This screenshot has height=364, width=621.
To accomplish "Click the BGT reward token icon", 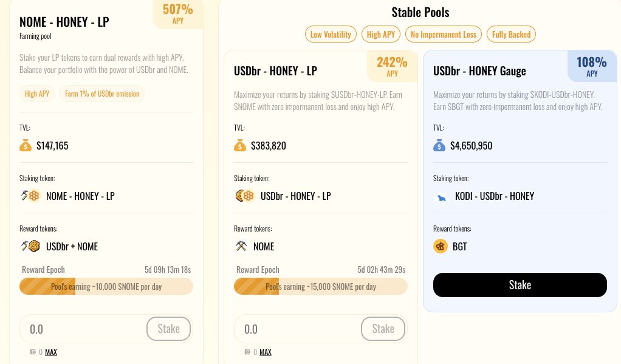I will 441,246.
